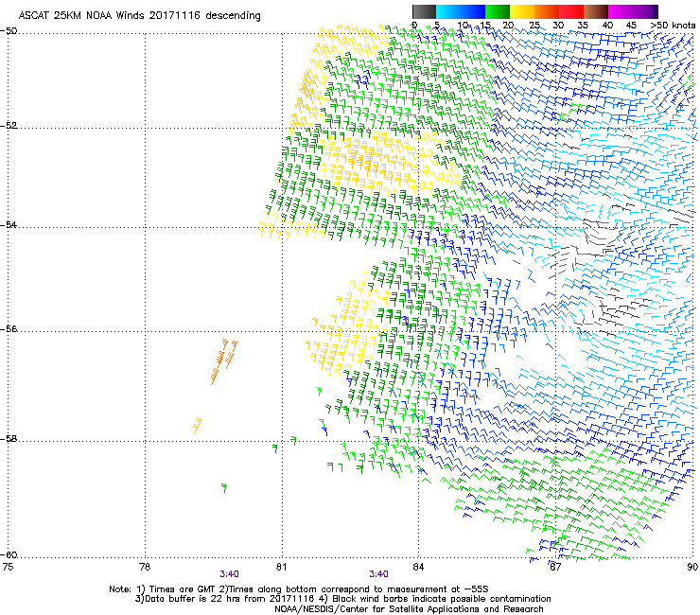The image size is (700, 615).
Task: Click the 87 longitude axis label
Action: pyautogui.click(x=555, y=567)
